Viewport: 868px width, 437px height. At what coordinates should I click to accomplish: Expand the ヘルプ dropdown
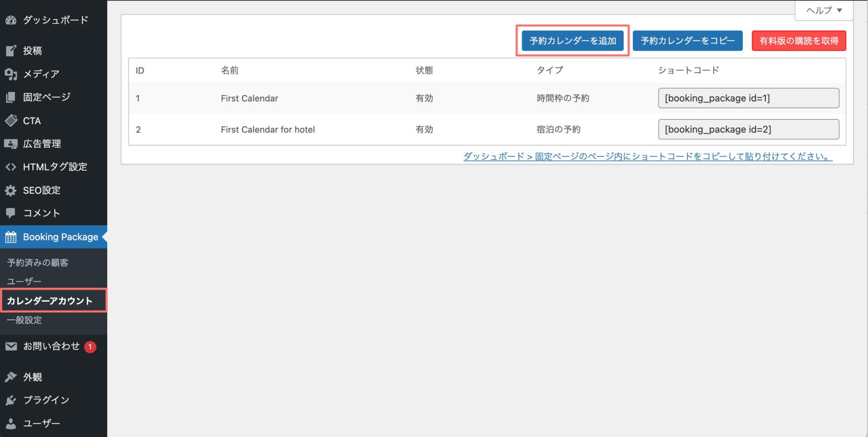(x=823, y=10)
